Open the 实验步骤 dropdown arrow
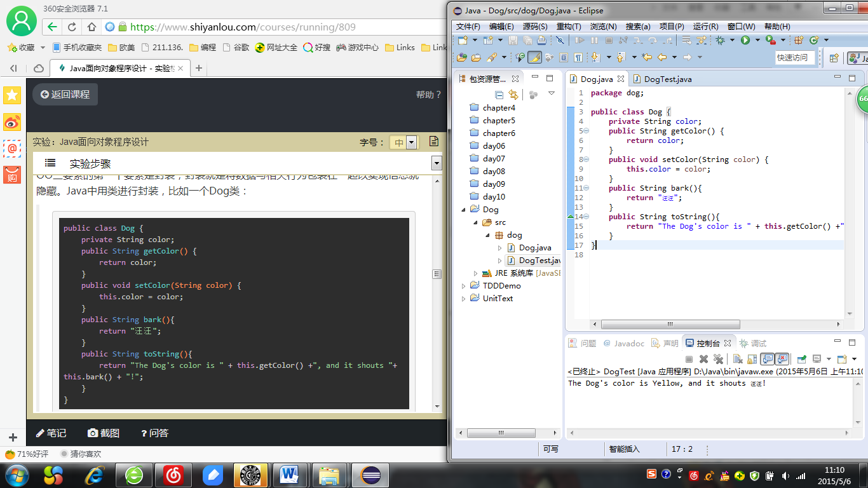The width and height of the screenshot is (868, 488). coord(436,163)
